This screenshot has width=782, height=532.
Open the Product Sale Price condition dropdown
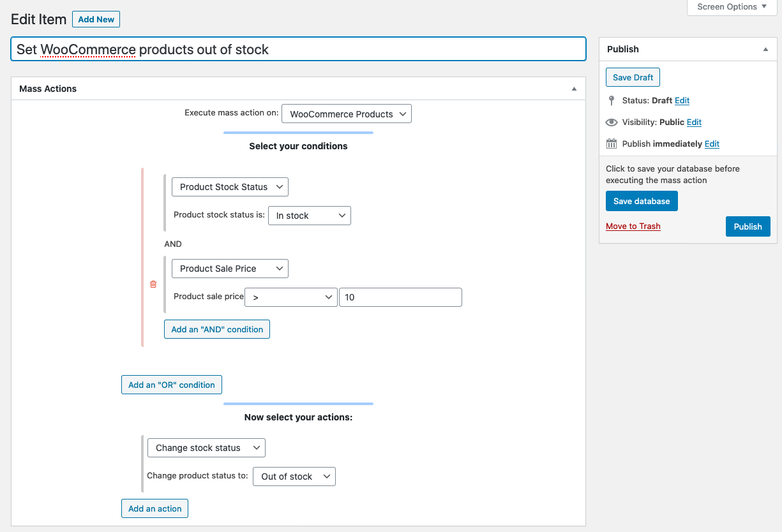[x=230, y=269]
